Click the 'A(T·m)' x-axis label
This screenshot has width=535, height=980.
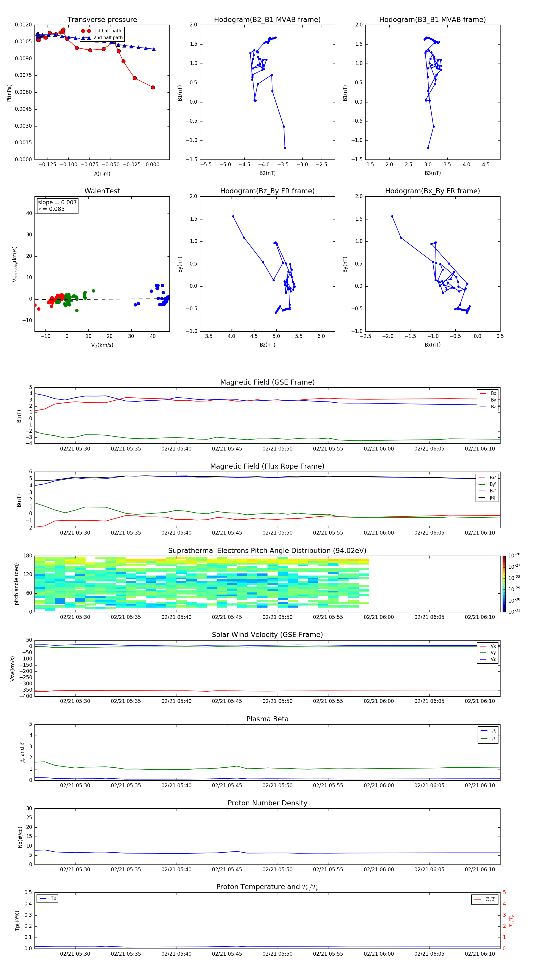tap(102, 173)
